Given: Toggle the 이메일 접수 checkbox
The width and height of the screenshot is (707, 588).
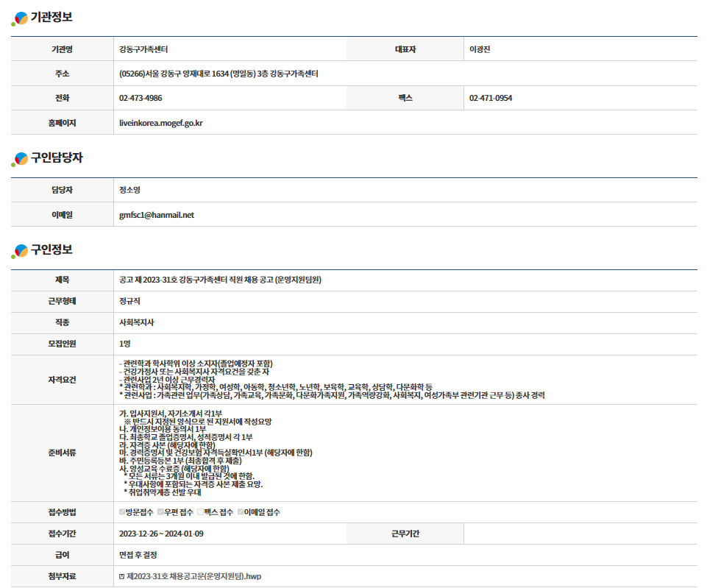Looking at the screenshot, I should (241, 512).
